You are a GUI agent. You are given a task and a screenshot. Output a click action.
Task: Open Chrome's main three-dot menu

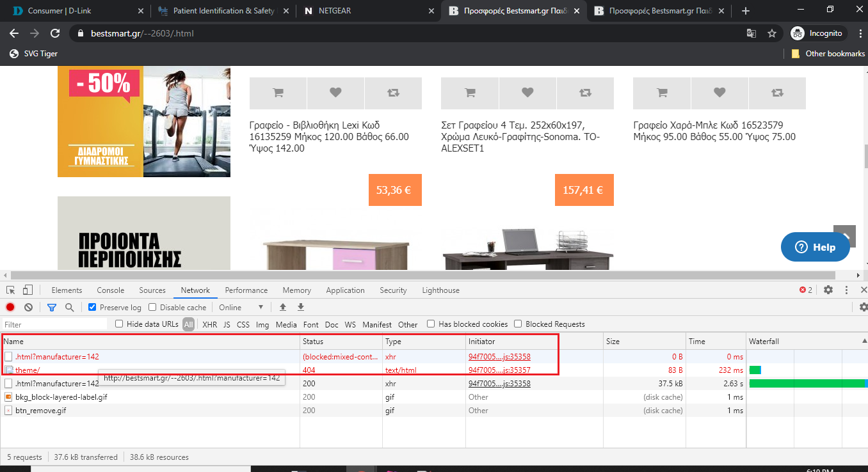pos(860,33)
